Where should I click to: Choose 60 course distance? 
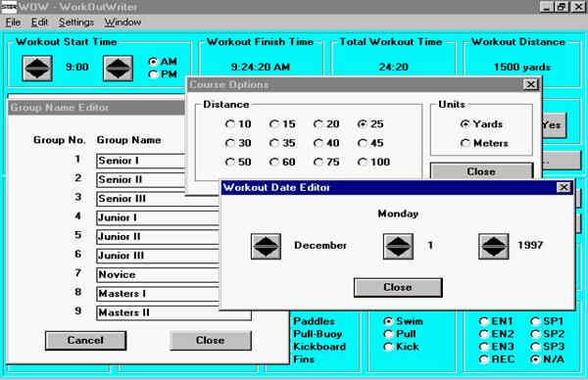[282, 163]
